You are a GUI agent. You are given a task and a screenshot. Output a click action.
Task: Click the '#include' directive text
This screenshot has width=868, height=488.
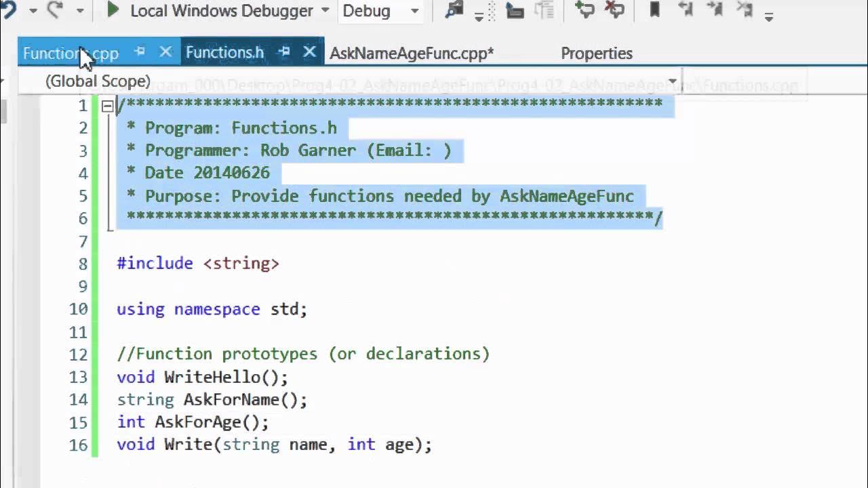155,264
